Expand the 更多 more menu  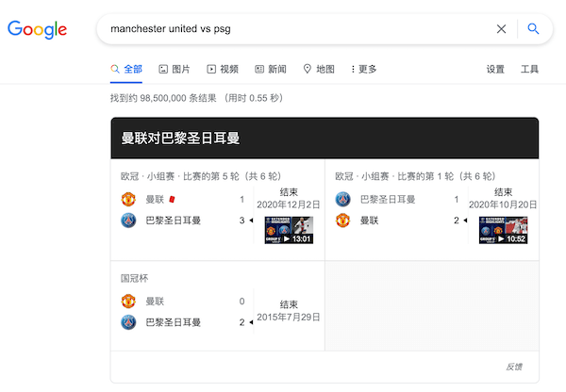(x=363, y=69)
